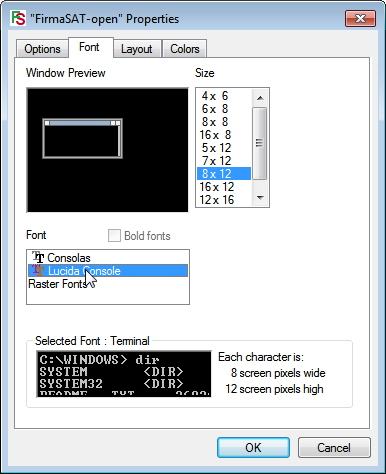Go to the Colors tab
The width and height of the screenshot is (386, 474).
pyautogui.click(x=185, y=49)
